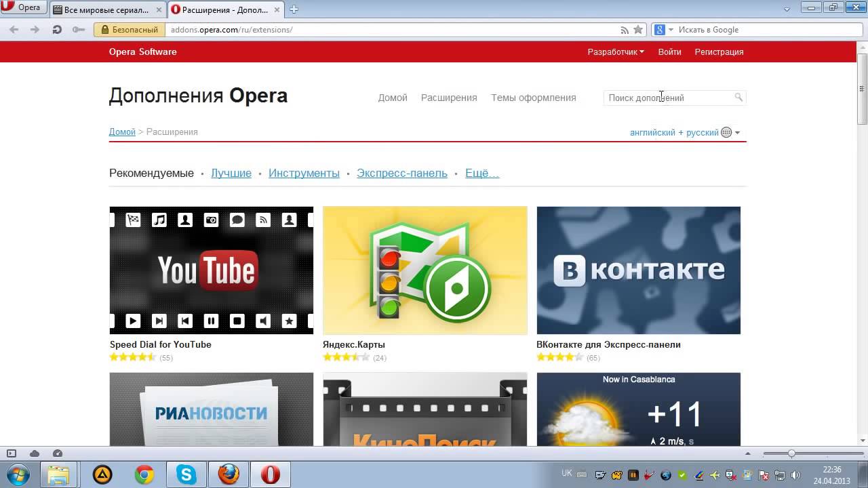Viewport: 868px width, 488px height.
Task: Open the Opera main menu button
Action: tap(23, 8)
